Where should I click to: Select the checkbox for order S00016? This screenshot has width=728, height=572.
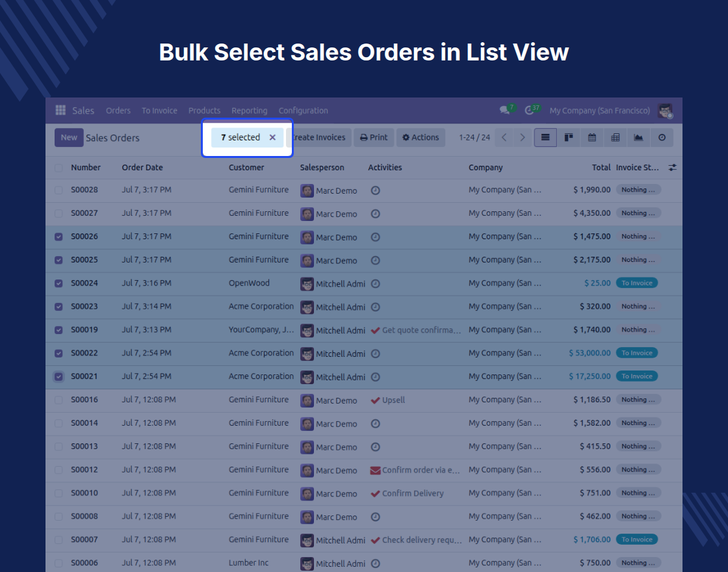click(58, 400)
